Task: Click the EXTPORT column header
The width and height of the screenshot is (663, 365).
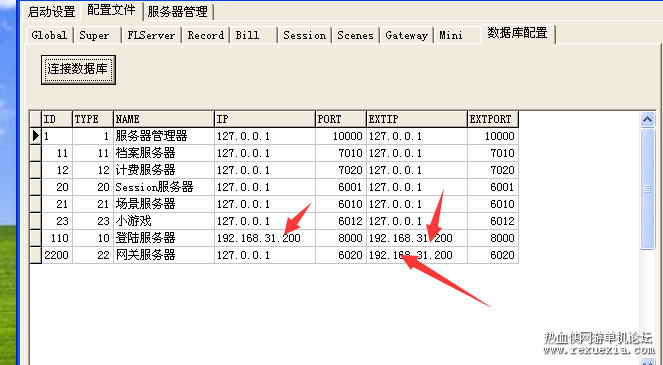Action: [x=493, y=119]
